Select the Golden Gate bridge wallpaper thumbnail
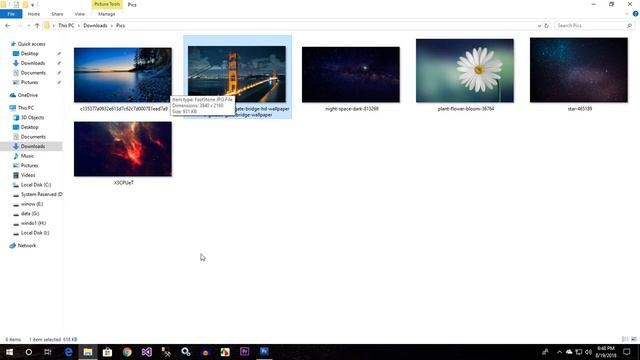Screen dimensions: 640x360 237,74
